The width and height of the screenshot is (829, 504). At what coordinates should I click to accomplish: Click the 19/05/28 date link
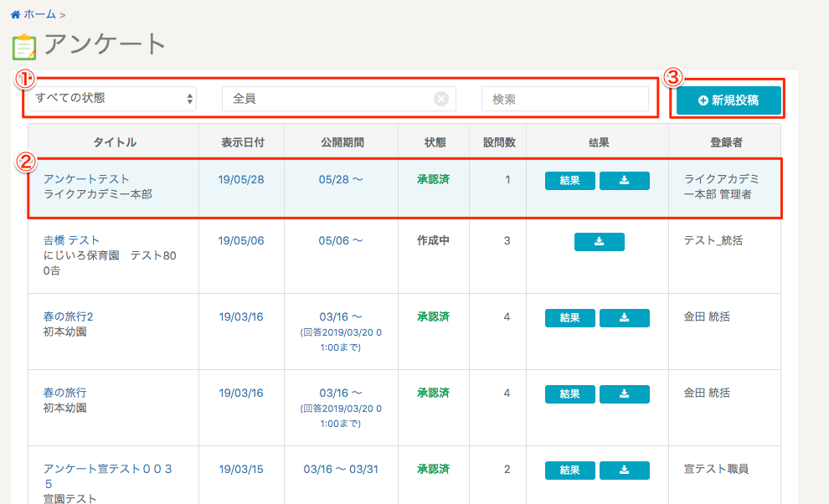coord(241,179)
